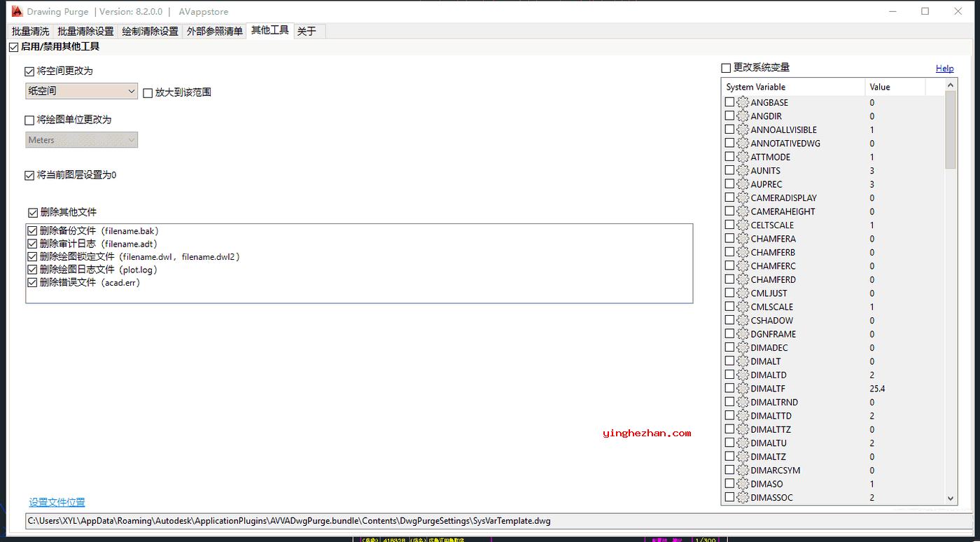Click scroll-up arrow of variable list
This screenshot has width=980, height=542.
click(x=951, y=85)
